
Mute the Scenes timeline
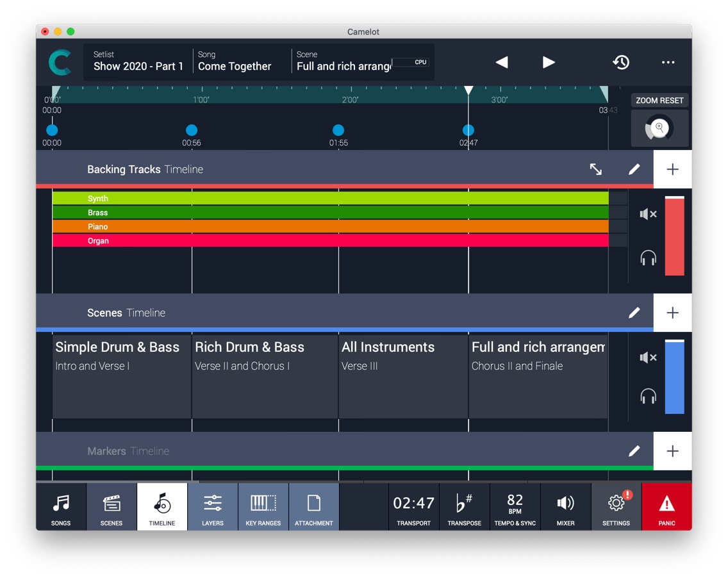[648, 358]
